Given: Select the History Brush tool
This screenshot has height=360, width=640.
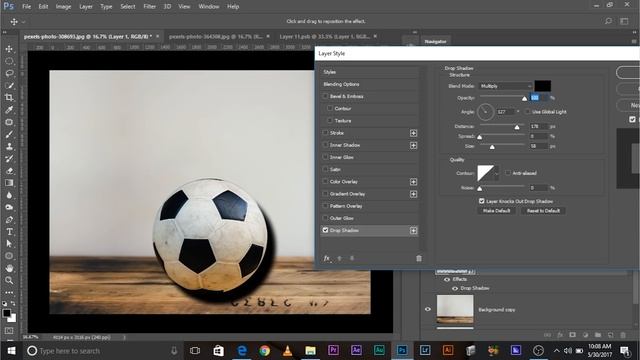Looking at the screenshot, I should 9,159.
